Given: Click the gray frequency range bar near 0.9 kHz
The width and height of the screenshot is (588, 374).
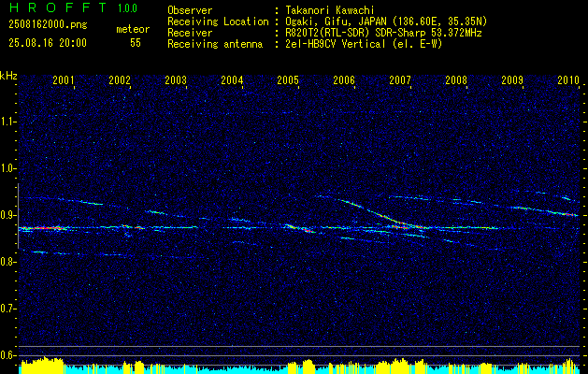Looking at the screenshot, I should pyautogui.click(x=18, y=216).
